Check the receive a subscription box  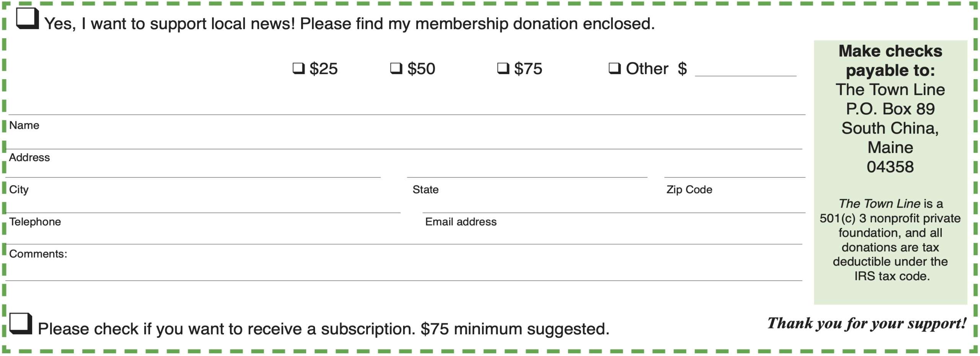(x=21, y=323)
